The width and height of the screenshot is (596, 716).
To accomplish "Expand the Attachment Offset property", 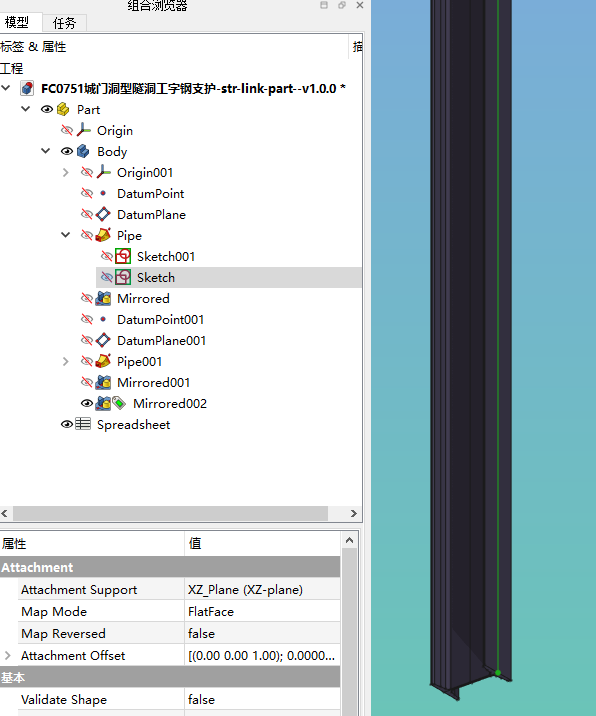I will (8, 655).
